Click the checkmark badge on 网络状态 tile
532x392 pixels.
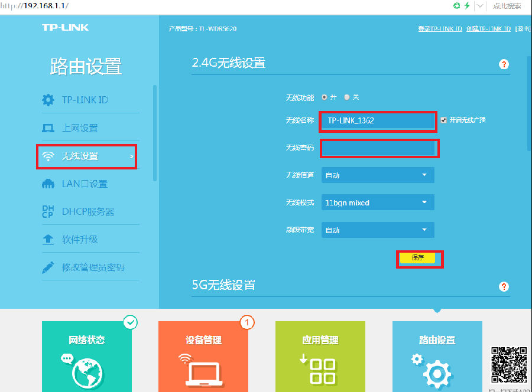(130, 322)
